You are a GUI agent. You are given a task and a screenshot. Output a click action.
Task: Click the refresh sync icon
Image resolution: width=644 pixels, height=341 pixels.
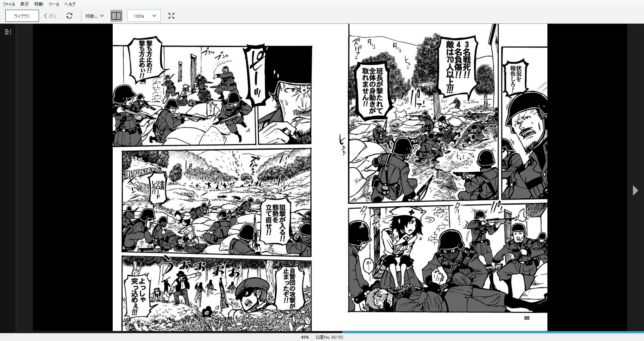69,16
